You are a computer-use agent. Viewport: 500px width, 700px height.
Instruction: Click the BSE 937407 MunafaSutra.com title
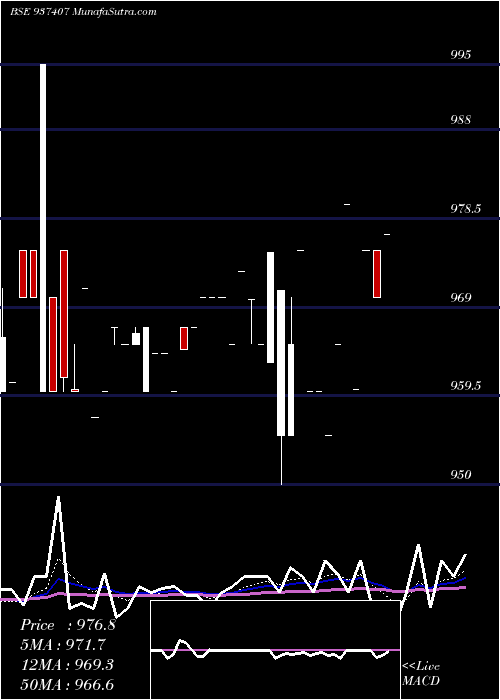(x=83, y=12)
